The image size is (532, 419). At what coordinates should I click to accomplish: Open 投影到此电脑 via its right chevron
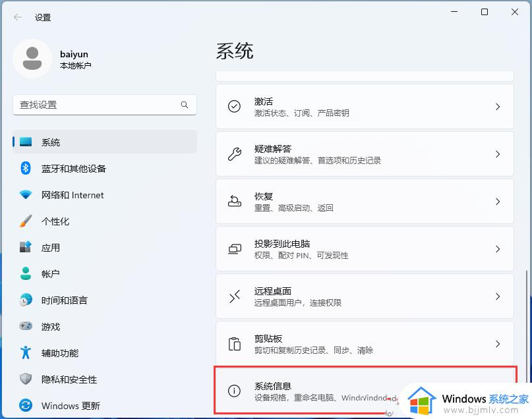tap(498, 249)
